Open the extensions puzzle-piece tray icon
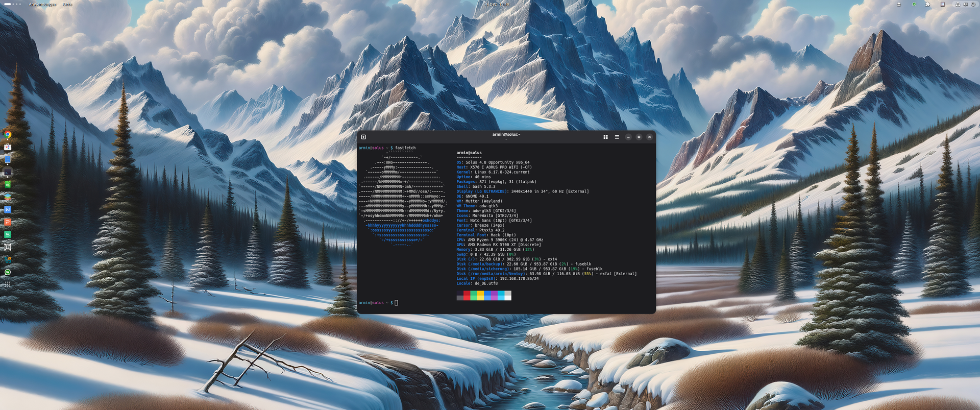Image resolution: width=980 pixels, height=410 pixels. (x=927, y=4)
